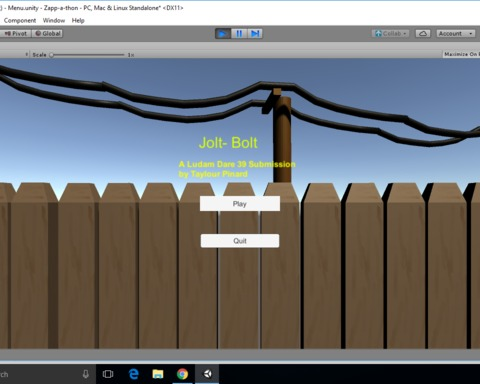Open File Explorer from the taskbar
This screenshot has height=384, width=480.
coord(158,374)
